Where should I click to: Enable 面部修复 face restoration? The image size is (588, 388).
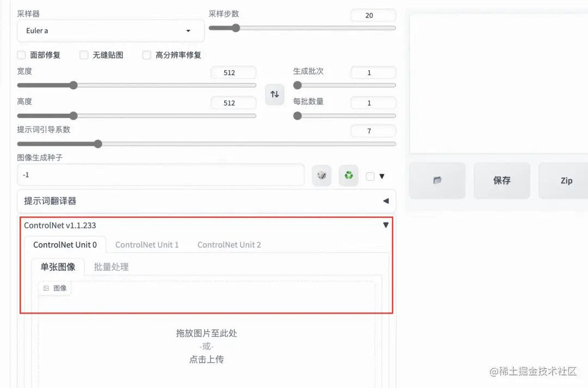(22, 55)
